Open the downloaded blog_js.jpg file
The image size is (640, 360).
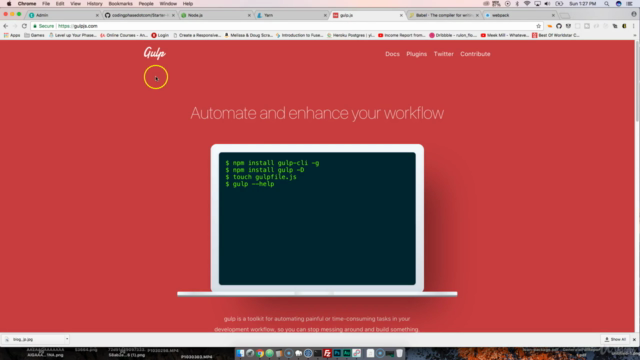tap(33, 339)
